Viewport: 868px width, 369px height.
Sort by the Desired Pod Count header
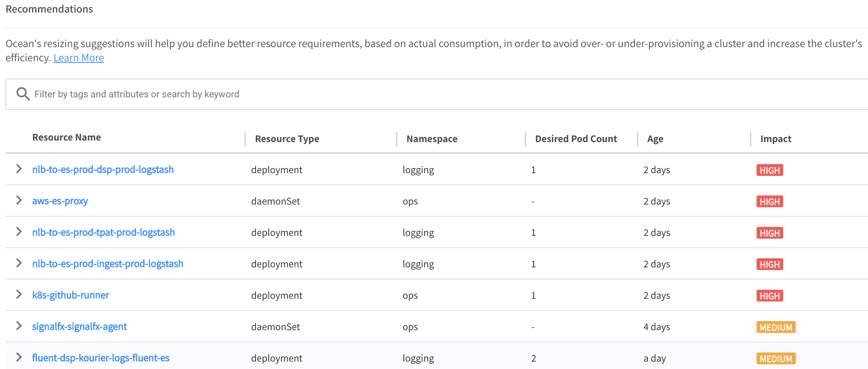[576, 139]
